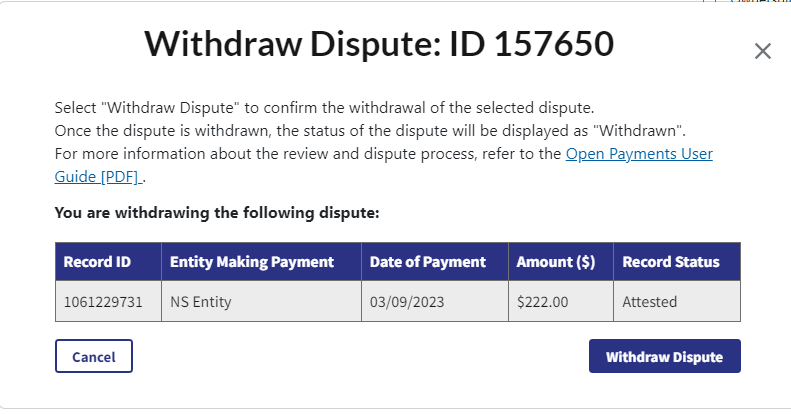This screenshot has width=791, height=415.
Task: Select the Date of Payment column header
Action: pos(427,262)
